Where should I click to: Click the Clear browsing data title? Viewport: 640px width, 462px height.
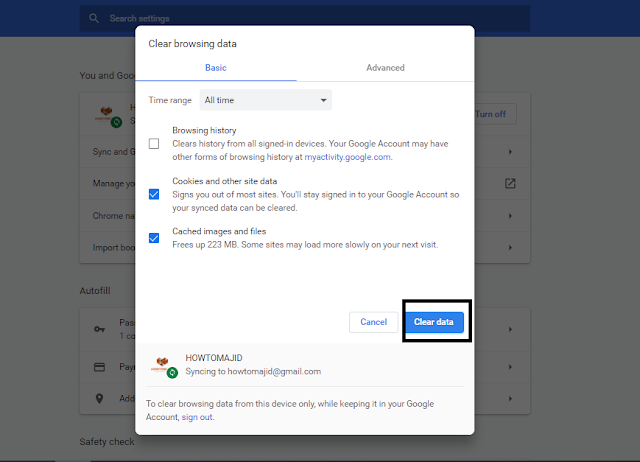pyautogui.click(x=192, y=44)
